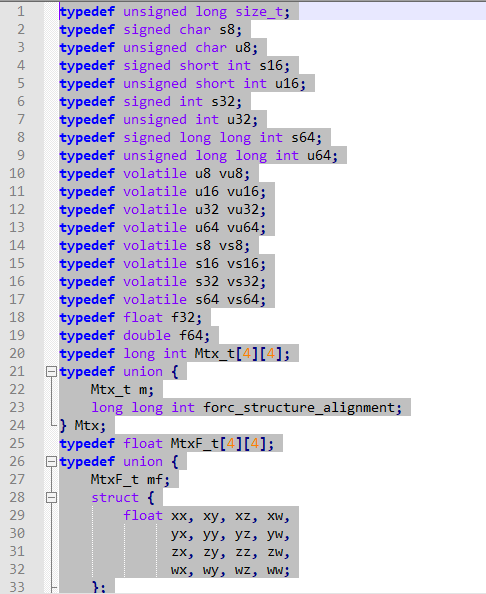Screen dimensions: 486x594
Task: Click the word struct on line 28
Action: click(115, 497)
